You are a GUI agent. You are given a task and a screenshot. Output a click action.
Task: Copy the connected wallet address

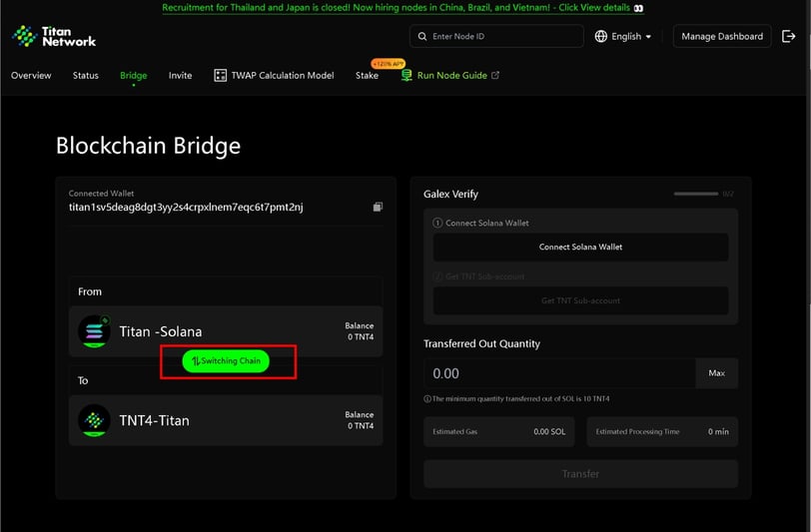378,207
